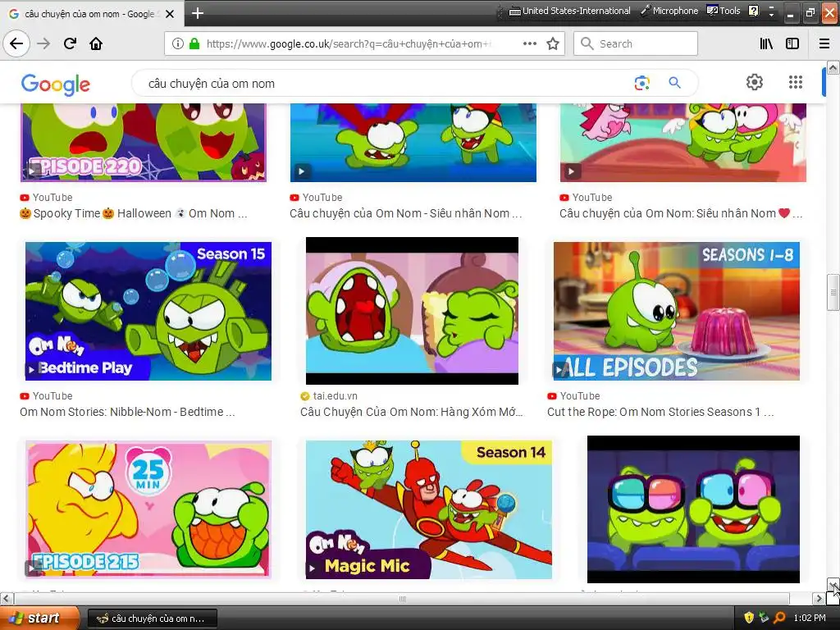Open language bar help icon

753,11
